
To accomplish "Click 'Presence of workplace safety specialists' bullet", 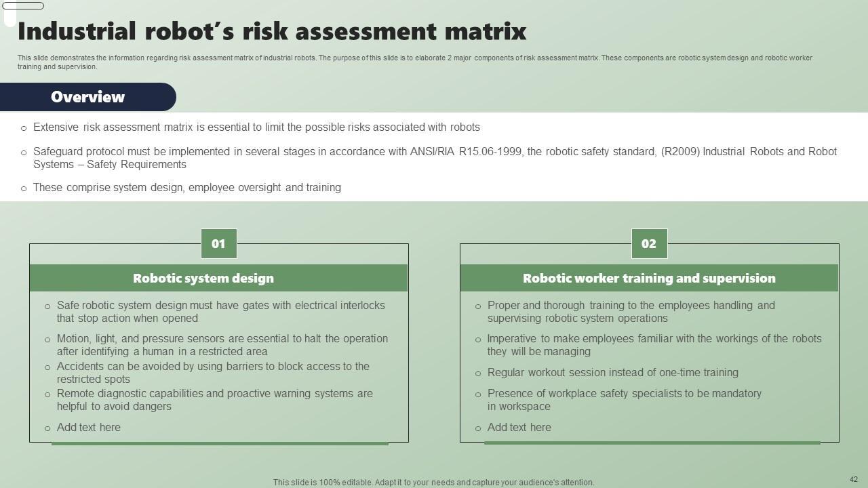I will pos(625,400).
